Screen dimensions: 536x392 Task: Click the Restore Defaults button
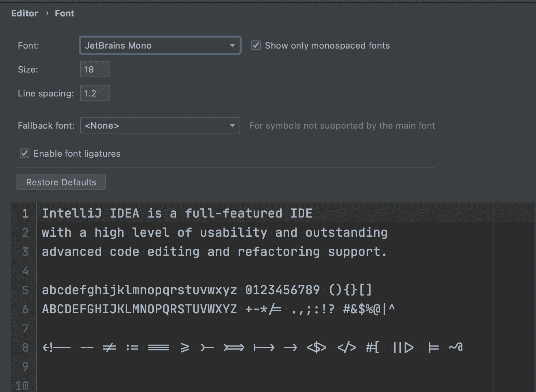point(61,182)
